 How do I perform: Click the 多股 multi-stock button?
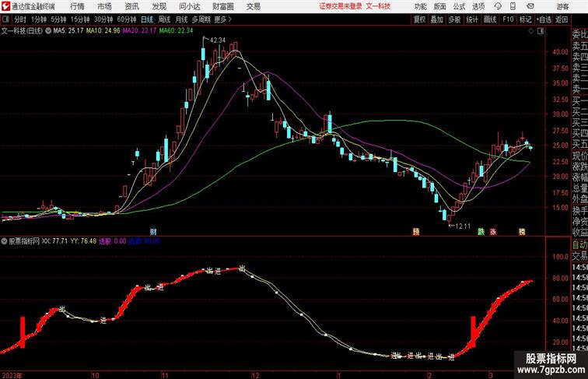click(x=454, y=19)
